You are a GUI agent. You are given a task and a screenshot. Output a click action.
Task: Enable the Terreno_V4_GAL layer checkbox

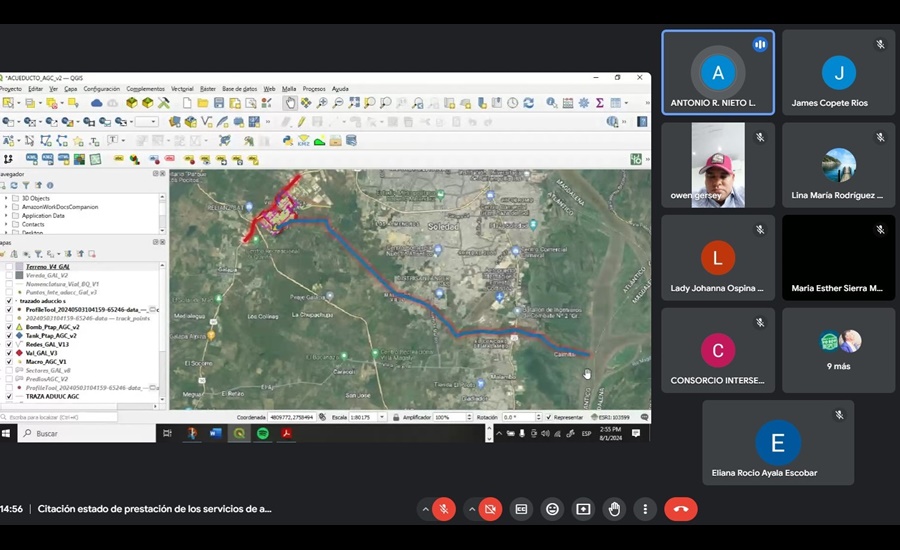(9, 267)
